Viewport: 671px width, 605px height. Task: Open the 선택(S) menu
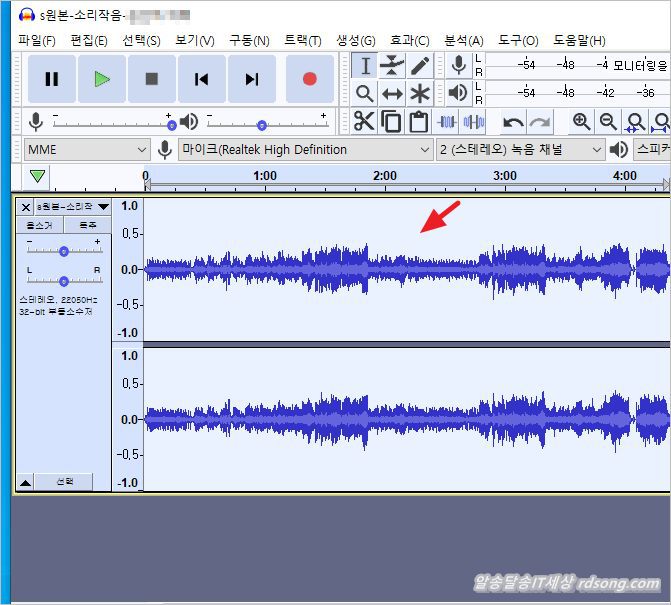coord(141,41)
